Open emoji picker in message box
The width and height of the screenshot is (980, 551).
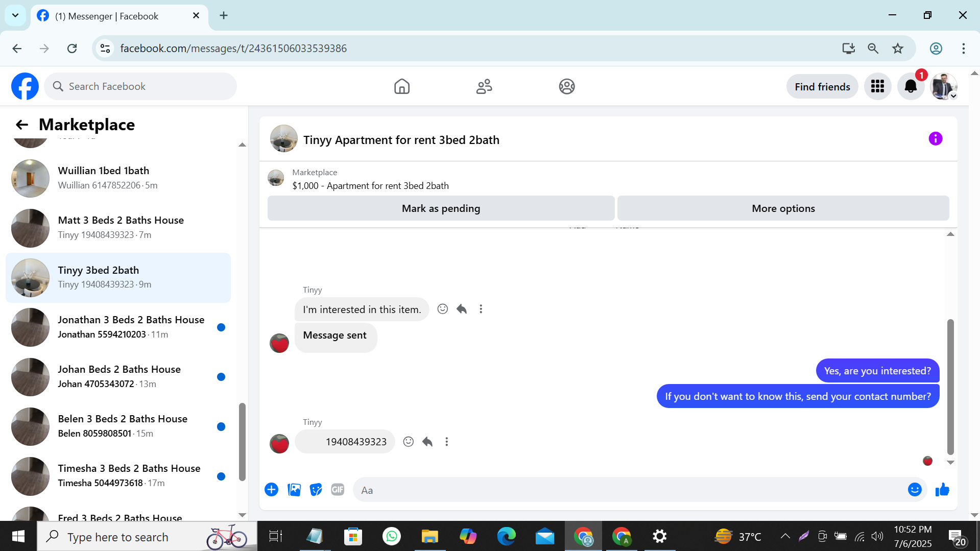pyautogui.click(x=914, y=490)
